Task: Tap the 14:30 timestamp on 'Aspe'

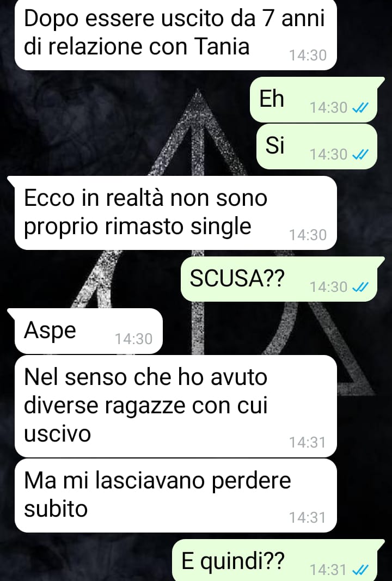Action: [x=133, y=339]
